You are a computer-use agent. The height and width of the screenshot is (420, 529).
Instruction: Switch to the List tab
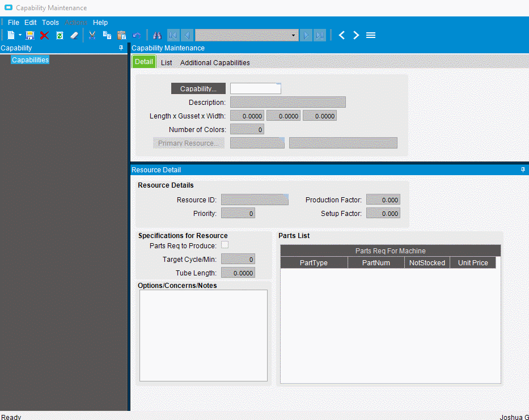pyautogui.click(x=166, y=63)
